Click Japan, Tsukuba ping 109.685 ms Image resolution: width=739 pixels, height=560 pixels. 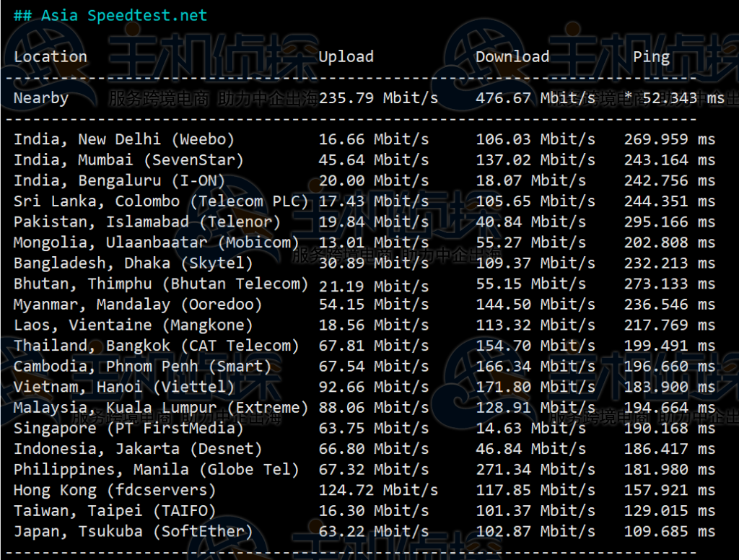click(669, 532)
